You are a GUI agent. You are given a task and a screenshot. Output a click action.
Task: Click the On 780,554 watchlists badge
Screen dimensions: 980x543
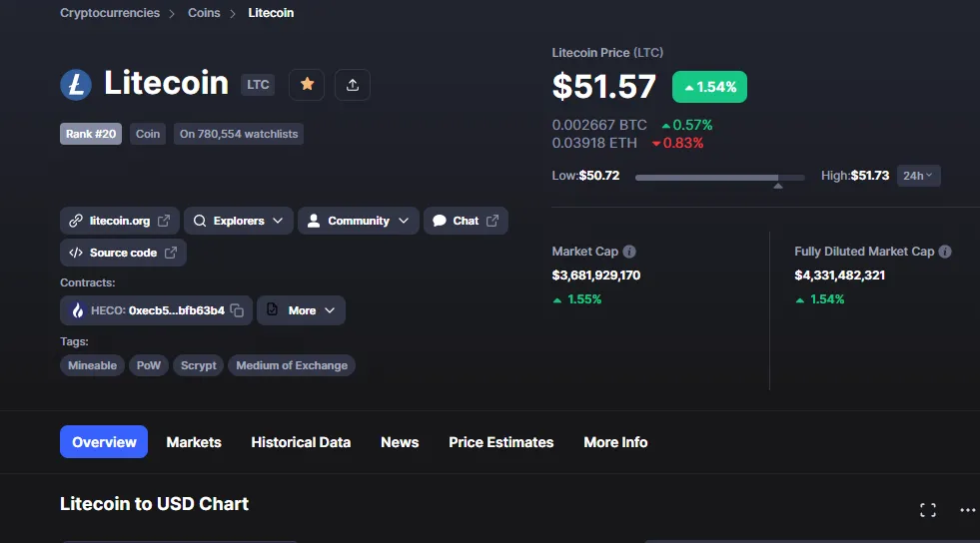(239, 134)
